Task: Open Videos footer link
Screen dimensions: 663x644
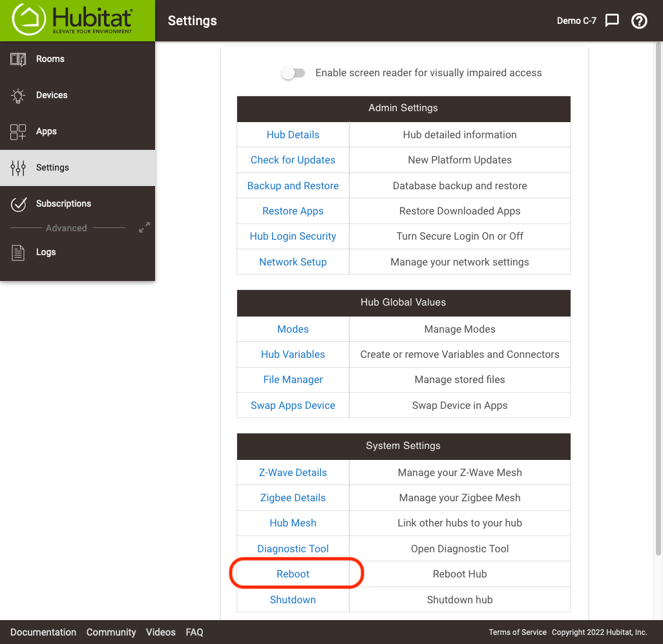Action: (161, 632)
